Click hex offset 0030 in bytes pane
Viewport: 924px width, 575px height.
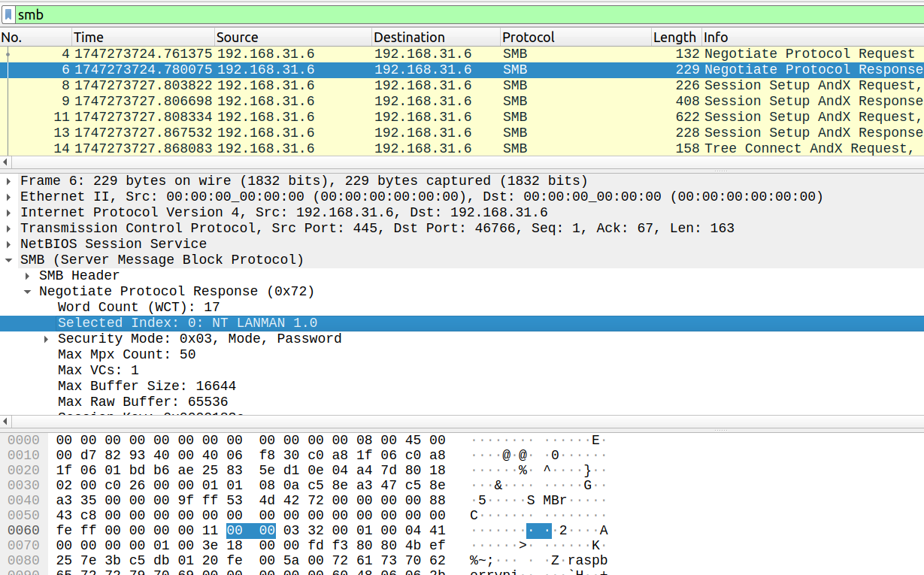23,485
